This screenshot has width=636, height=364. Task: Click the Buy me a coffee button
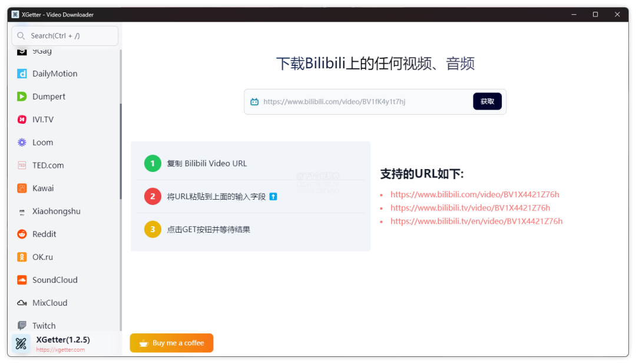pyautogui.click(x=171, y=343)
